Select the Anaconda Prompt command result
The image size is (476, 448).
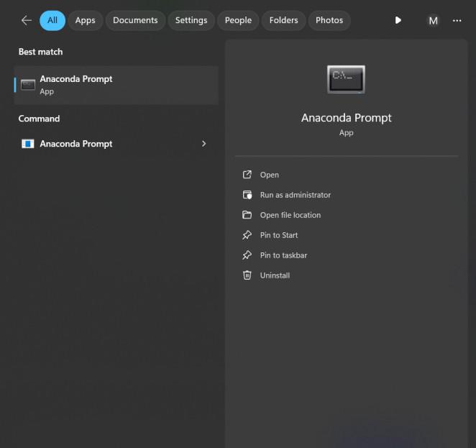(116, 144)
